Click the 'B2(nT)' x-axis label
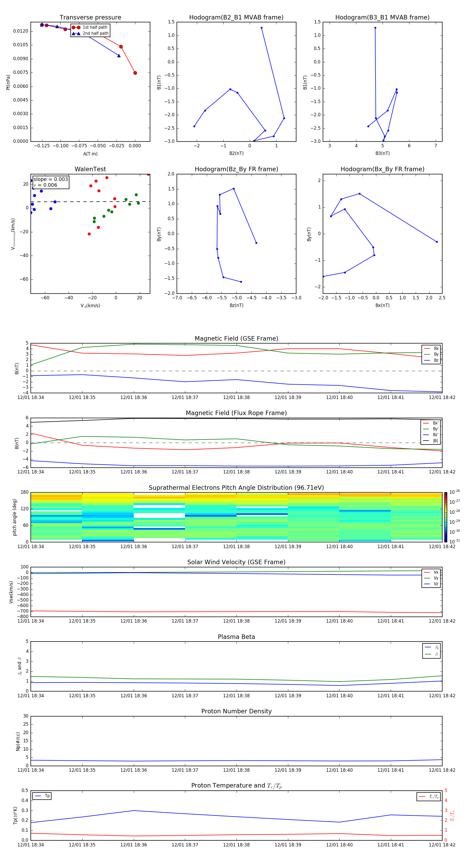This screenshot has width=473, height=868. [236, 153]
